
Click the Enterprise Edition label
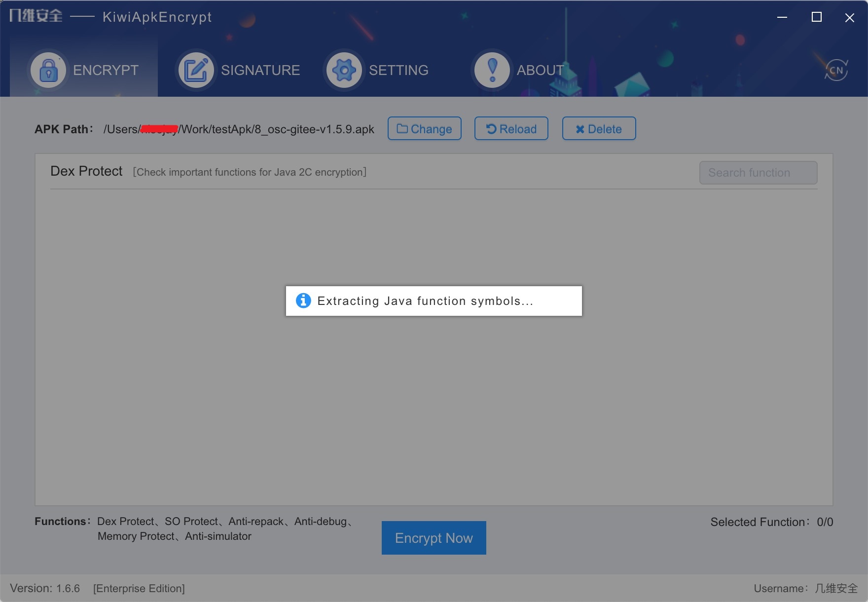(x=139, y=588)
